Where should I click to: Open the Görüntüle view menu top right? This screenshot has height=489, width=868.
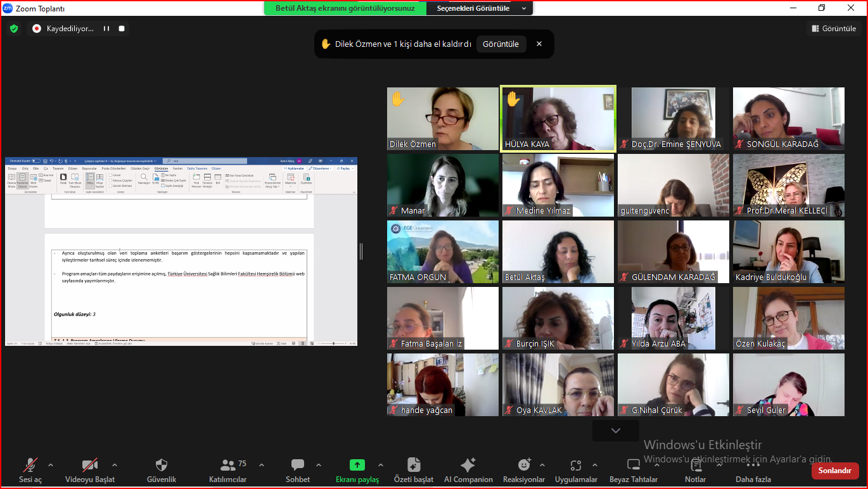point(833,29)
